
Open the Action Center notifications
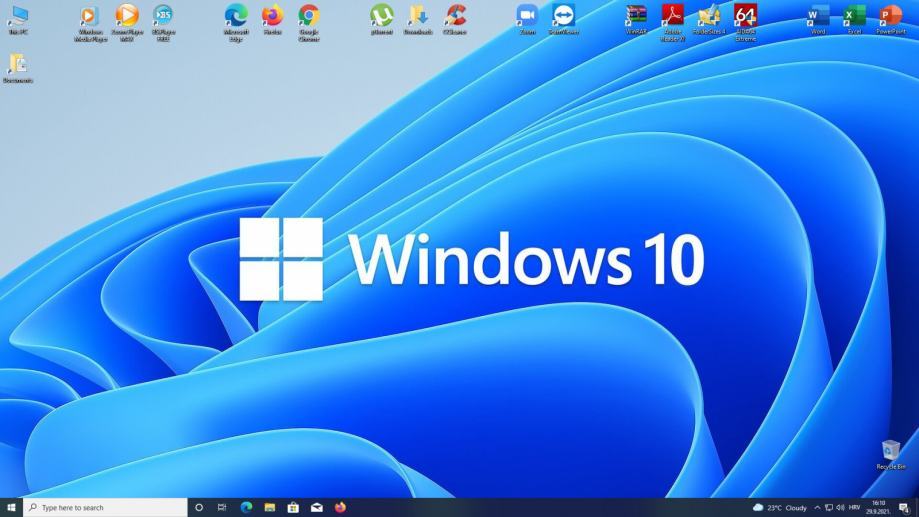click(x=905, y=508)
